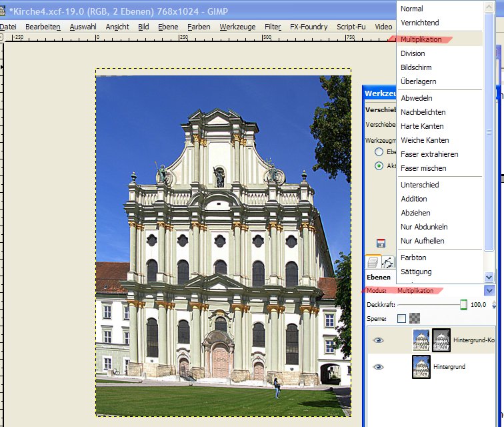The image size is (504, 427).
Task: Select the Hintergrund-Kopie layer mask thumbnail
Action: [441, 340]
